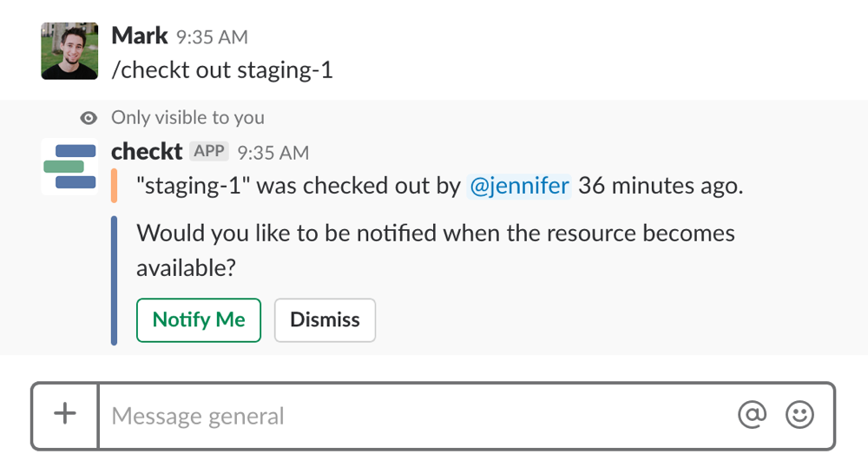Open the emoji picker smiley icon
Viewport: 868px width, 467px height.
pos(799,415)
